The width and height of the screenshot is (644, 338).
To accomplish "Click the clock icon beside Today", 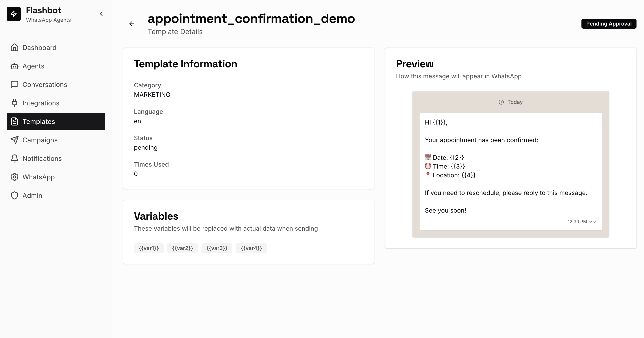I will click(x=501, y=102).
